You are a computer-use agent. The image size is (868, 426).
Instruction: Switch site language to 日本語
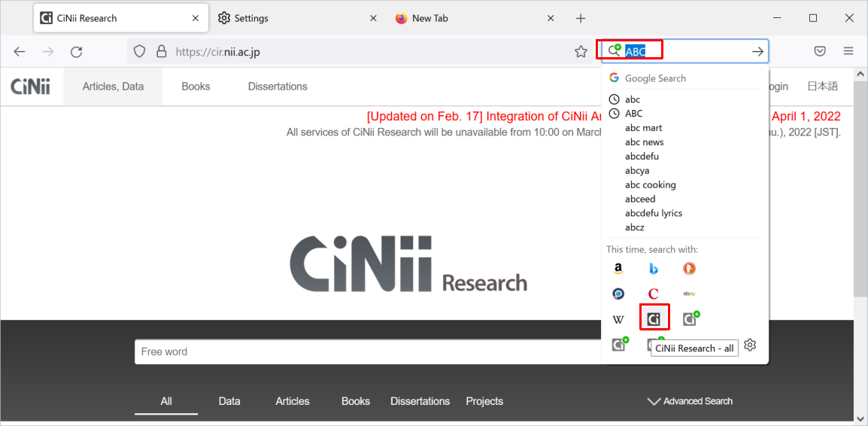point(823,87)
